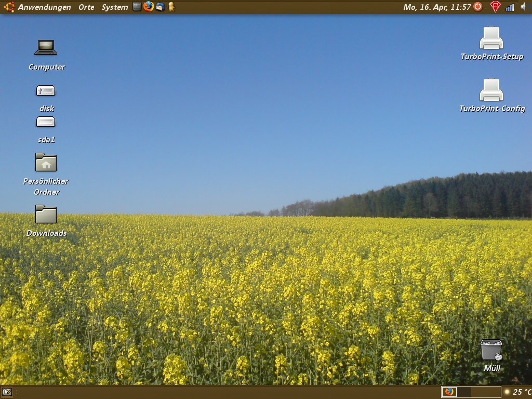
Task: Switch to the first workspace with Firefox
Action: 449,392
